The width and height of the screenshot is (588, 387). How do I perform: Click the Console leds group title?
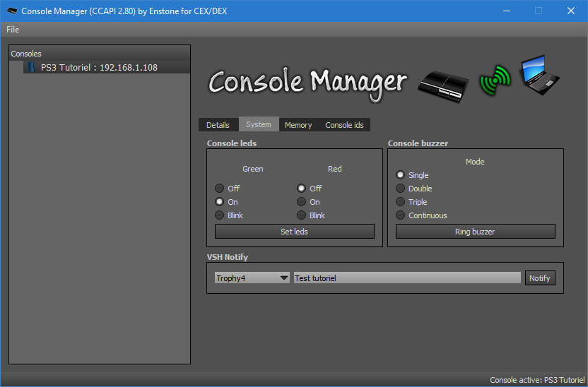[232, 143]
